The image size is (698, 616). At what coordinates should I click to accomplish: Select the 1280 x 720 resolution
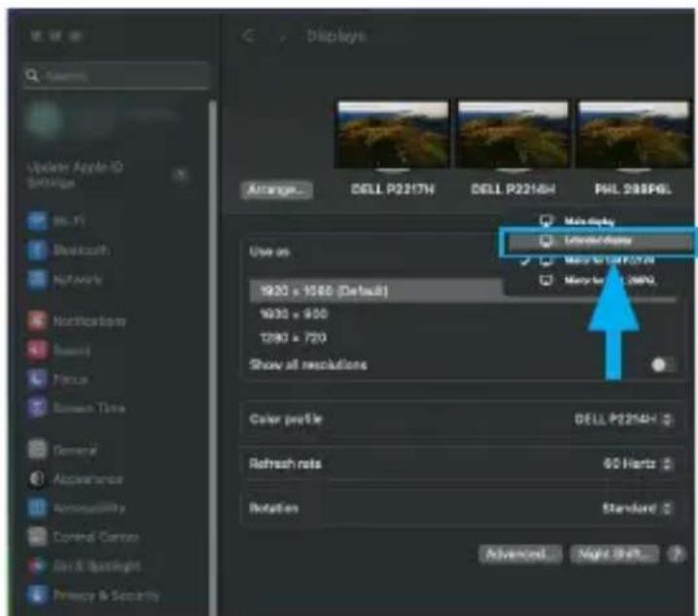click(x=294, y=338)
